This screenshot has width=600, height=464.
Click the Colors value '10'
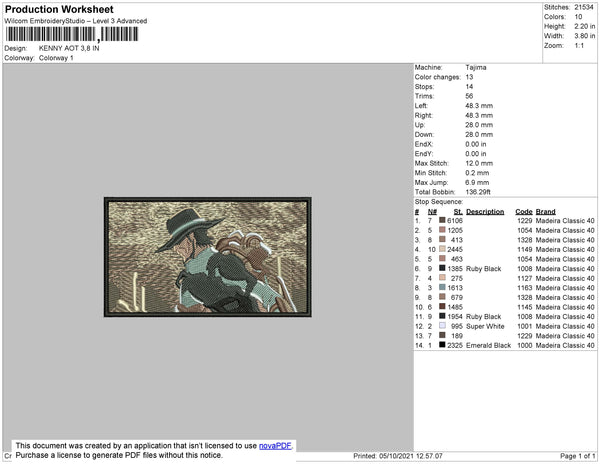point(578,17)
